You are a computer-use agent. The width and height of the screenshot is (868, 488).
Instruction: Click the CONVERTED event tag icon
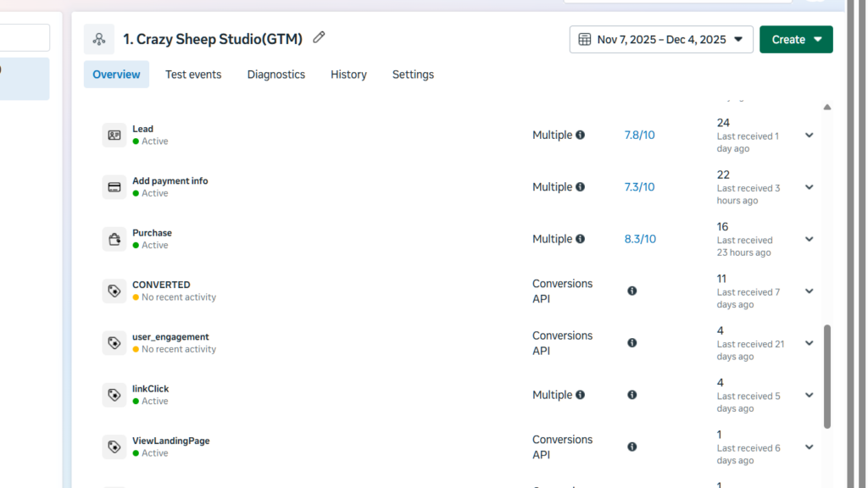(x=114, y=291)
